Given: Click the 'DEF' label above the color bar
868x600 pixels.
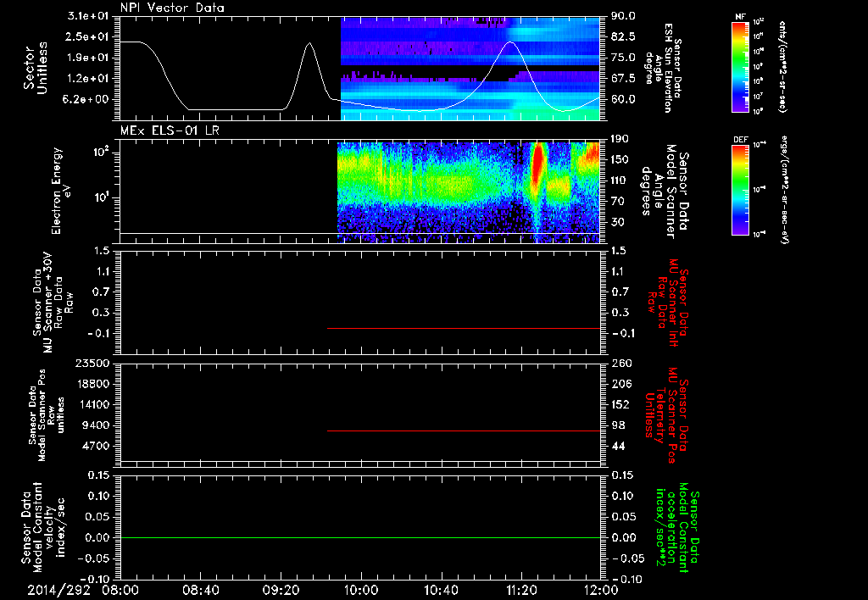Looking at the screenshot, I should tap(741, 140).
